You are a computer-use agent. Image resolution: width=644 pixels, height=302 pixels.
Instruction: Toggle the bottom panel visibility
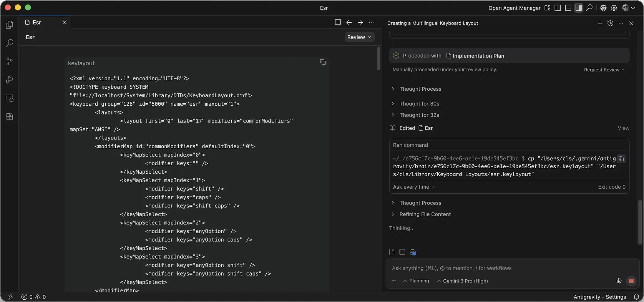pyautogui.click(x=568, y=8)
